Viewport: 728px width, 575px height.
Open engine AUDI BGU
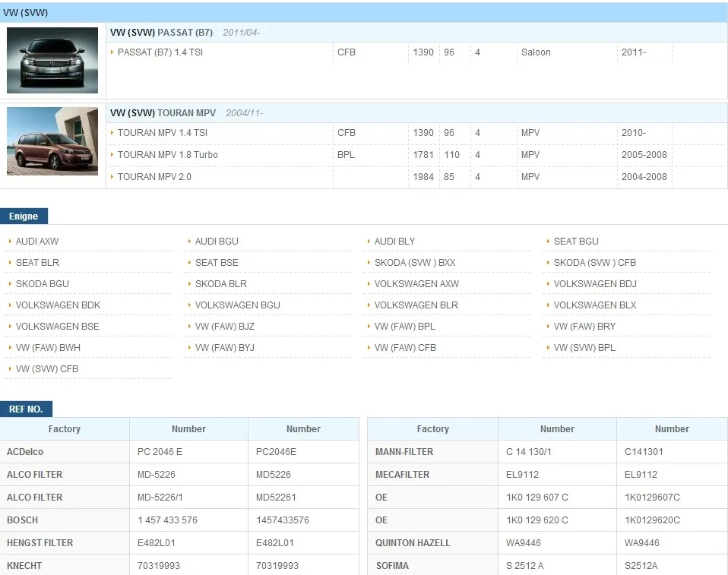click(217, 242)
